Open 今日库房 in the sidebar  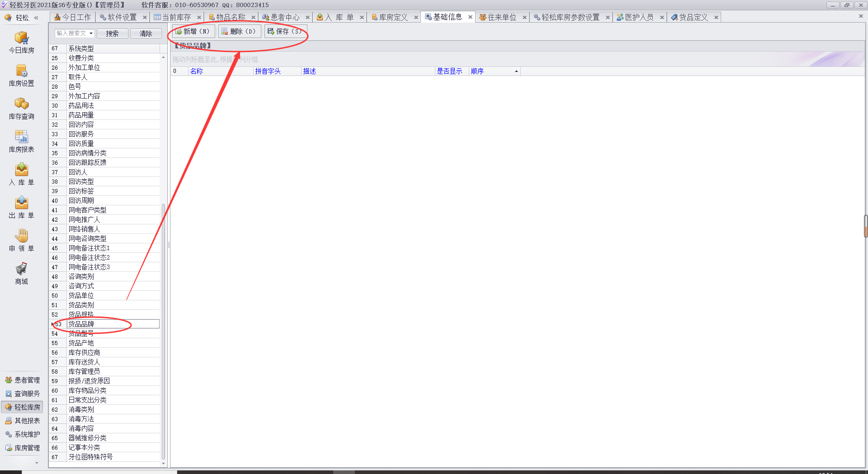click(21, 43)
